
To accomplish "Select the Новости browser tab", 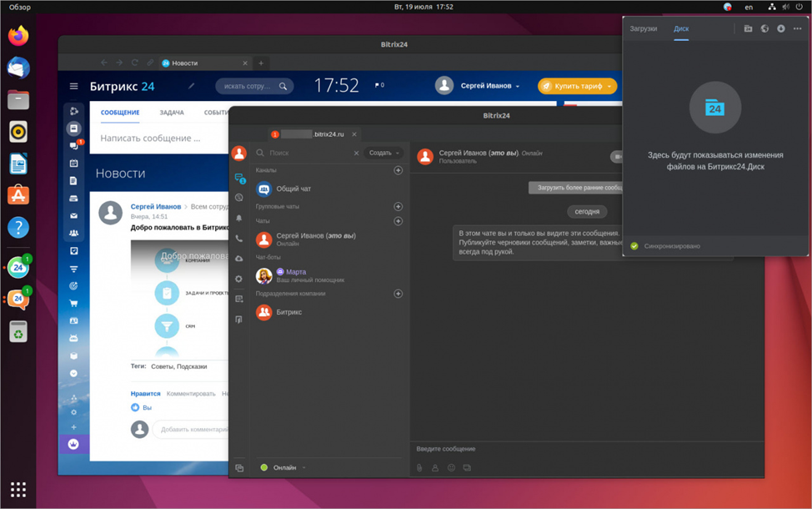I will (x=204, y=63).
